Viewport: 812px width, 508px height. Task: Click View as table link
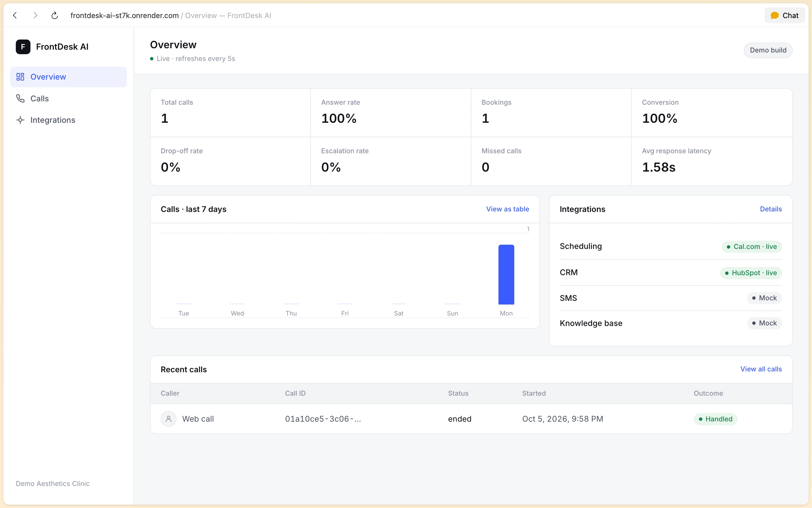click(x=507, y=209)
